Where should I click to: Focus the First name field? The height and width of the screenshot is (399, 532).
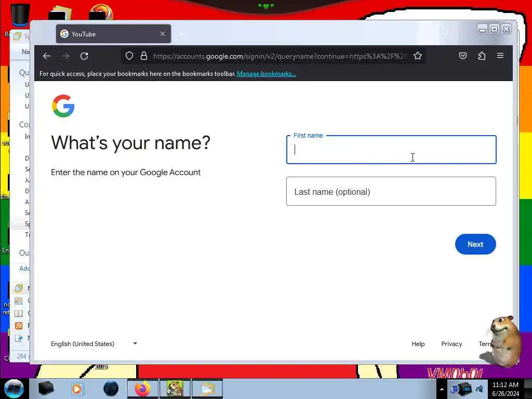[391, 150]
